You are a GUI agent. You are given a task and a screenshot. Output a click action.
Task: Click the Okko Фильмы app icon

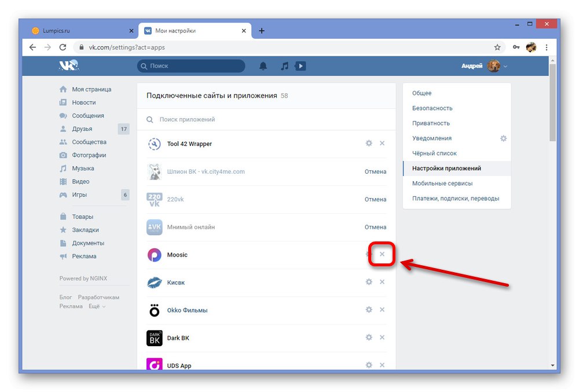155,310
